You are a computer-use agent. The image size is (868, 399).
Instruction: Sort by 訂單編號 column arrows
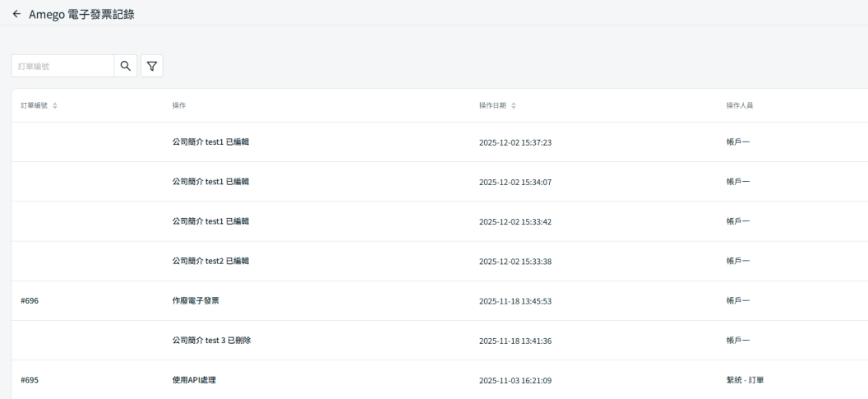[55, 106]
